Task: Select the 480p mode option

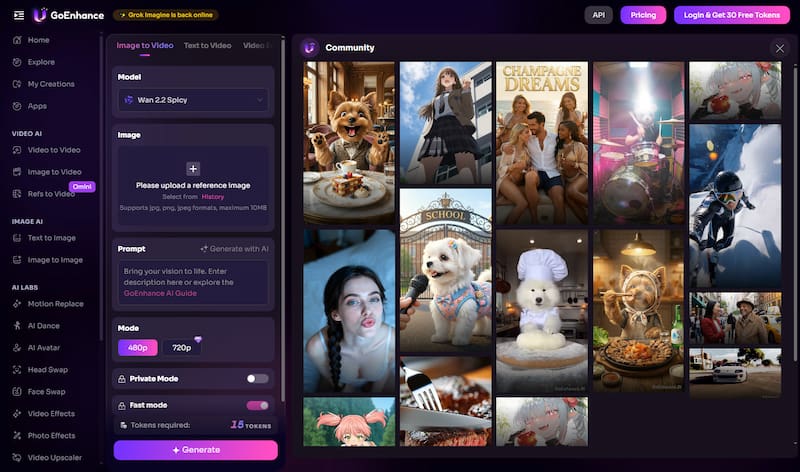Action: (138, 347)
